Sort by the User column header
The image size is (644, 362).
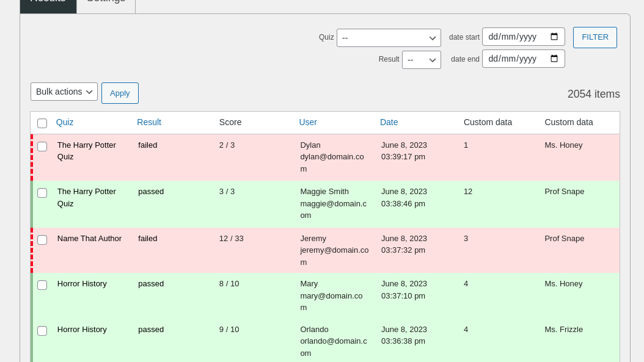[308, 122]
